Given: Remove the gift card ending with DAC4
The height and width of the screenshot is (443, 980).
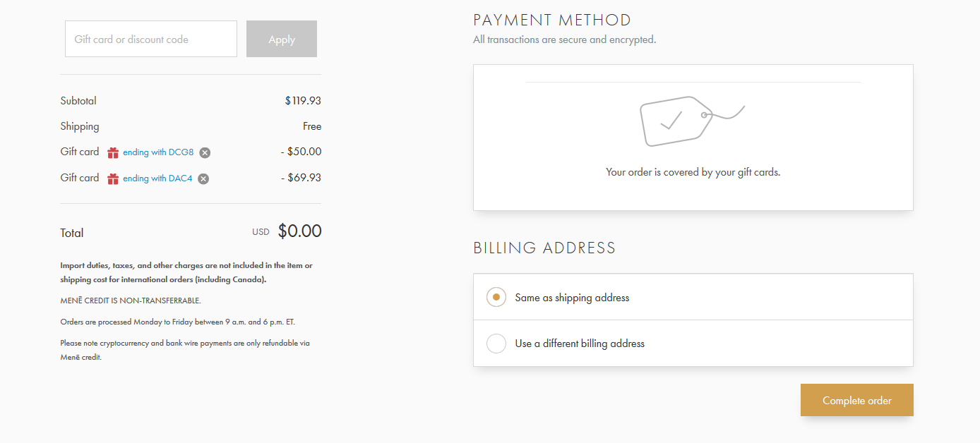Looking at the screenshot, I should [x=203, y=178].
